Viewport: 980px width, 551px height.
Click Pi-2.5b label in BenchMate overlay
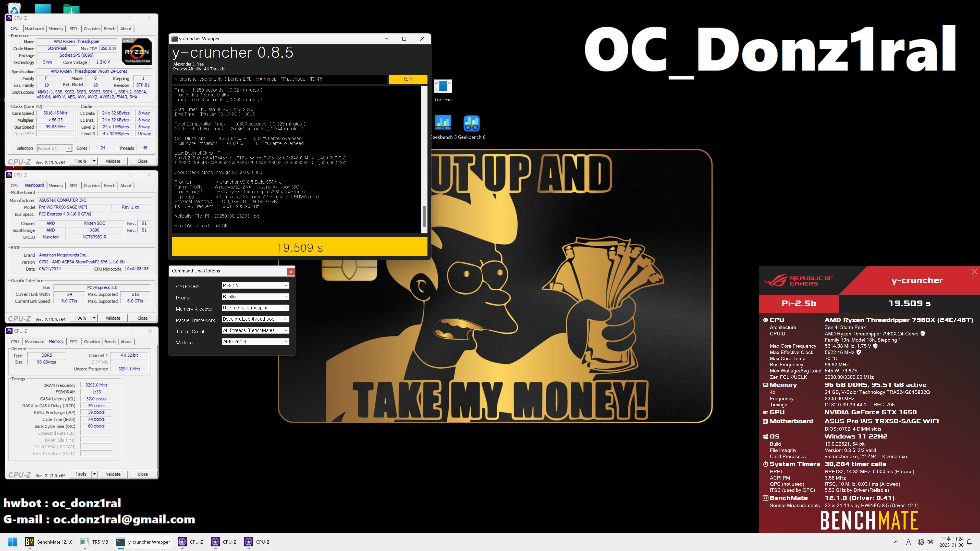[799, 304]
